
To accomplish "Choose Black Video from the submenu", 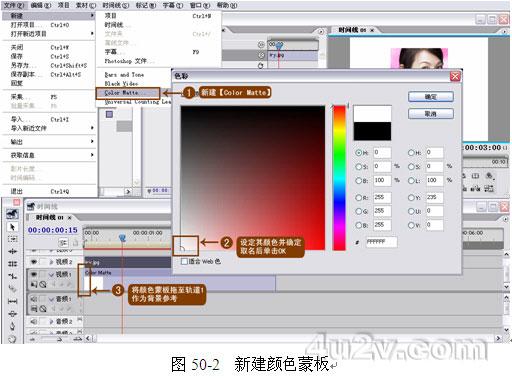I will coord(121,83).
